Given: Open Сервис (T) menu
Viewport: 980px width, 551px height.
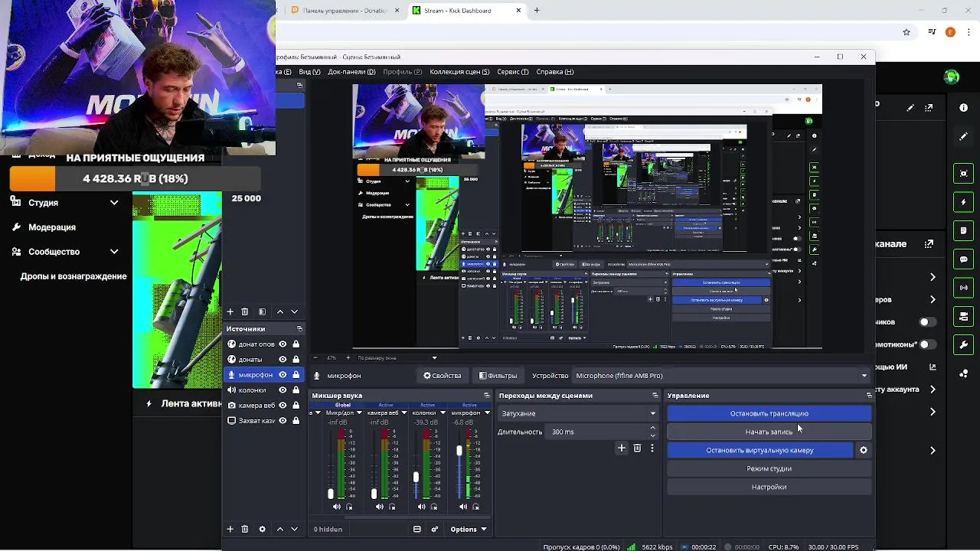Looking at the screenshot, I should click(x=512, y=72).
